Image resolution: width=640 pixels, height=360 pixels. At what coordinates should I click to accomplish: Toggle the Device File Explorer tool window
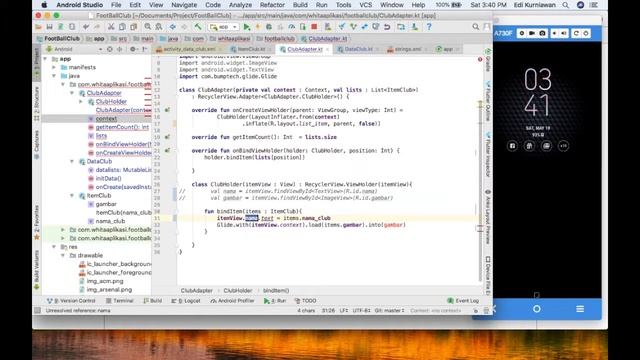(488, 276)
